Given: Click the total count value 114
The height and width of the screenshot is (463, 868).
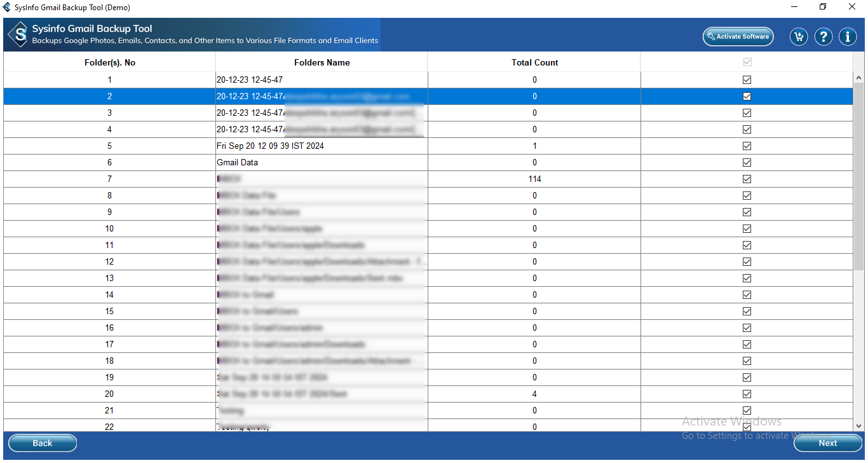Looking at the screenshot, I should point(534,179).
